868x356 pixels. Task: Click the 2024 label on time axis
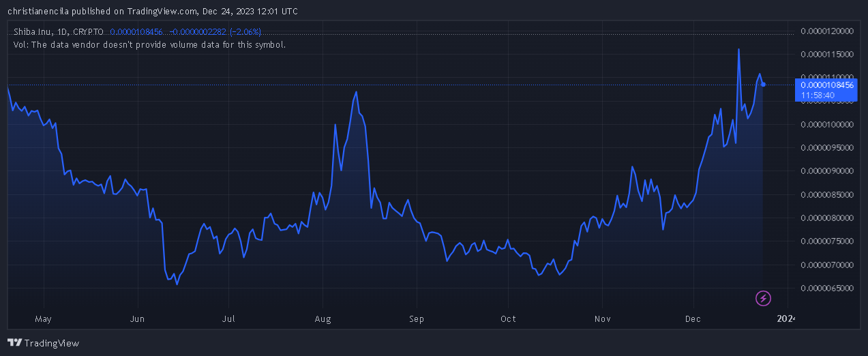click(786, 318)
